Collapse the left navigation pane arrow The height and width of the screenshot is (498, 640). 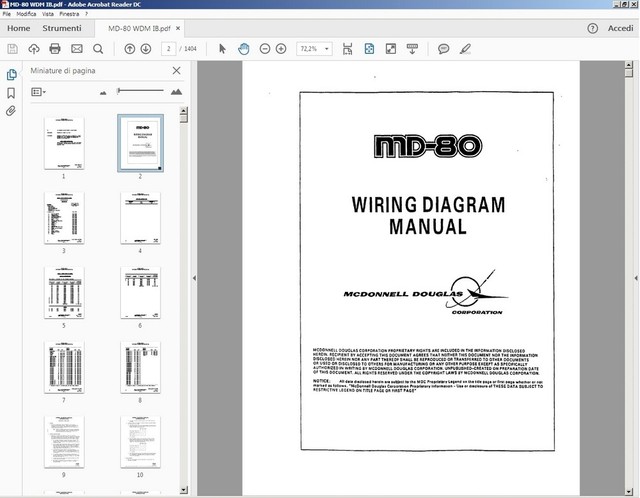click(194, 278)
